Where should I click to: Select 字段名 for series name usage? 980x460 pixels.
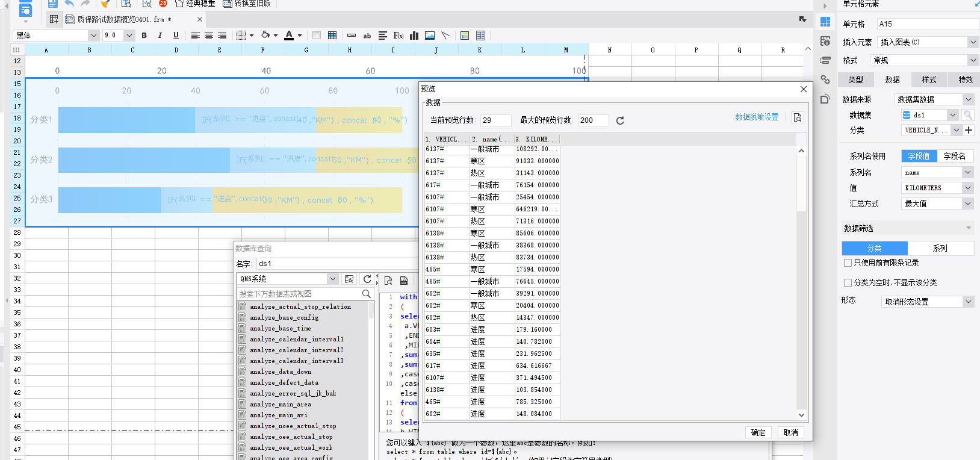(955, 156)
